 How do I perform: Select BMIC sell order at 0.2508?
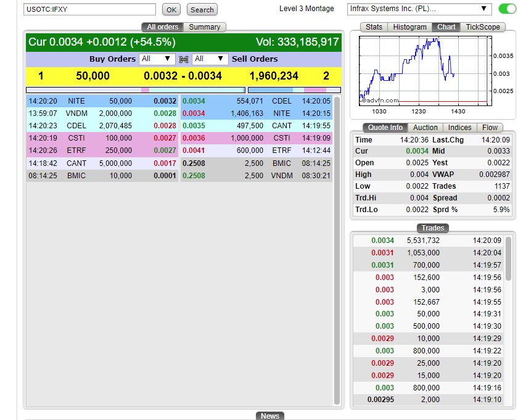(257, 163)
